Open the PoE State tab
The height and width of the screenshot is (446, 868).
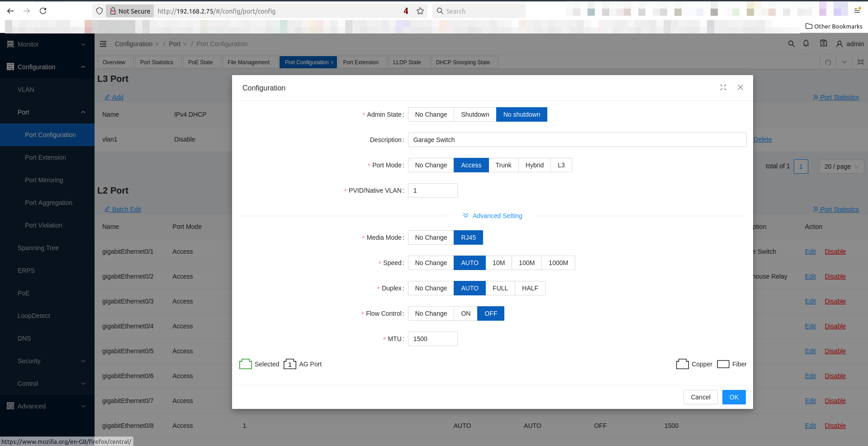point(201,62)
